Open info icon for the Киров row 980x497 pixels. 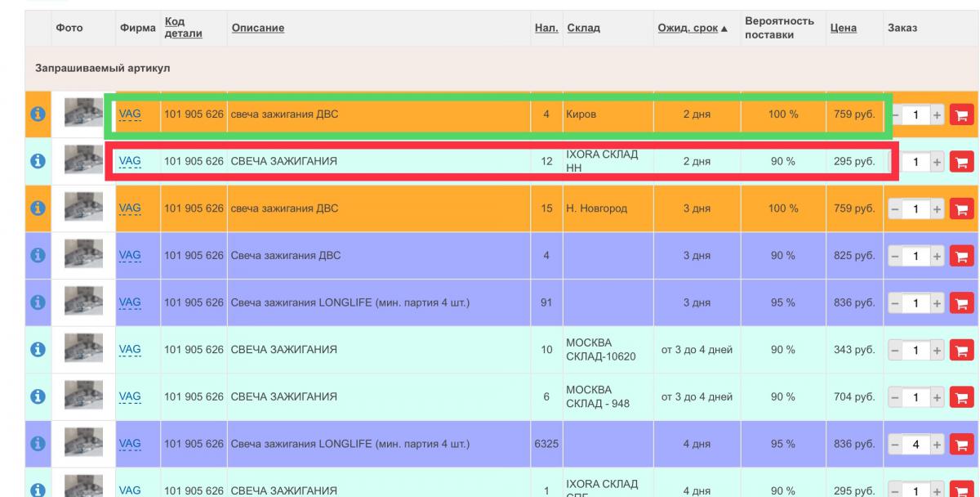tap(36, 115)
